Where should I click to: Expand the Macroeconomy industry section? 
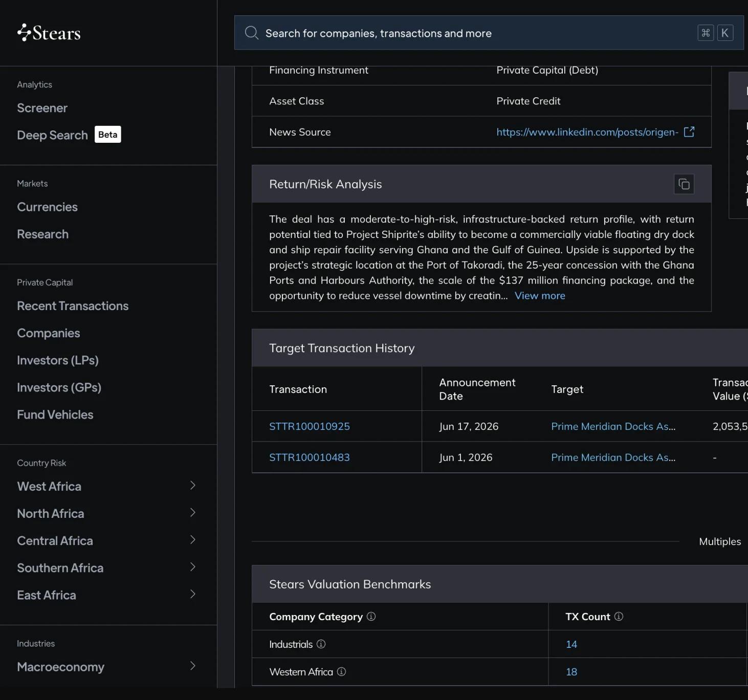(x=193, y=666)
